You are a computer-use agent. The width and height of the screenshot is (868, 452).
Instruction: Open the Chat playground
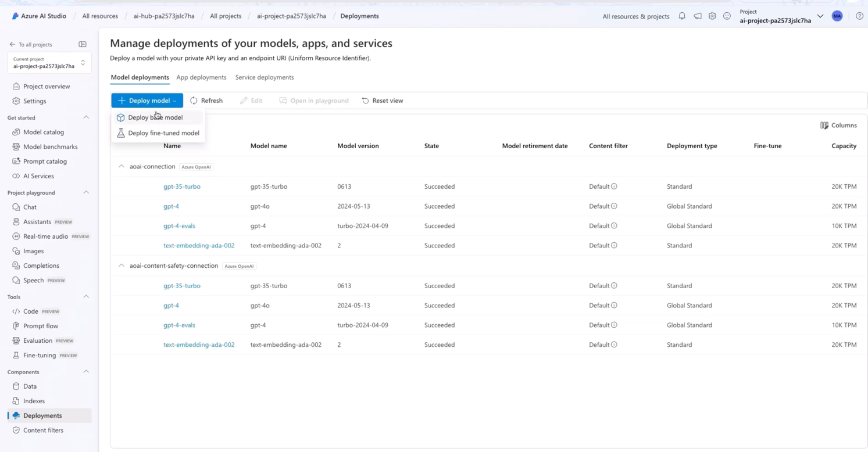[30, 207]
